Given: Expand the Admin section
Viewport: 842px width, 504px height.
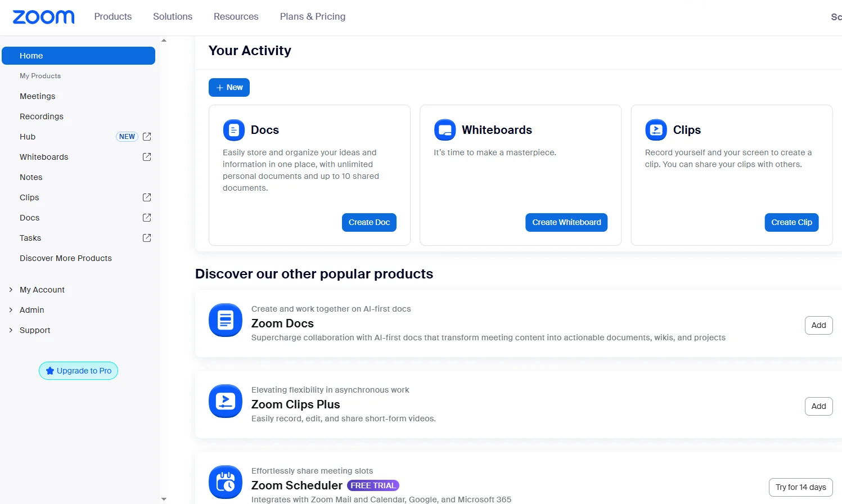Looking at the screenshot, I should tap(11, 309).
